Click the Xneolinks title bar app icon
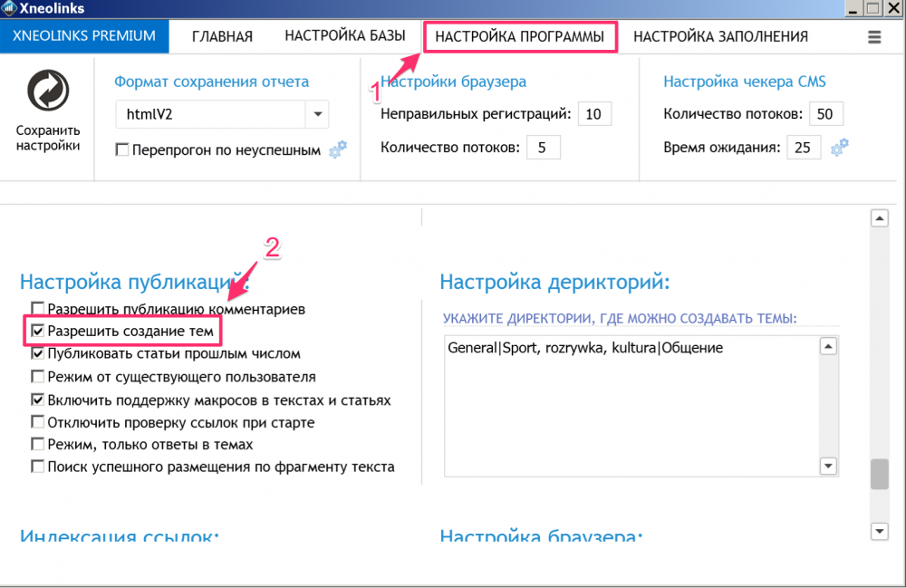Screen dimensions: 906x588 point(8,8)
